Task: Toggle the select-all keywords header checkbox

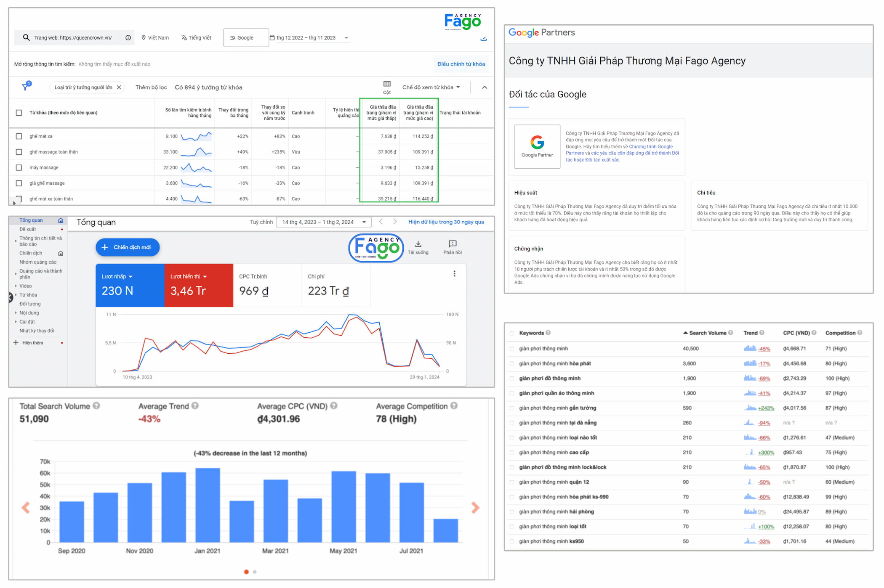Action: [x=19, y=113]
